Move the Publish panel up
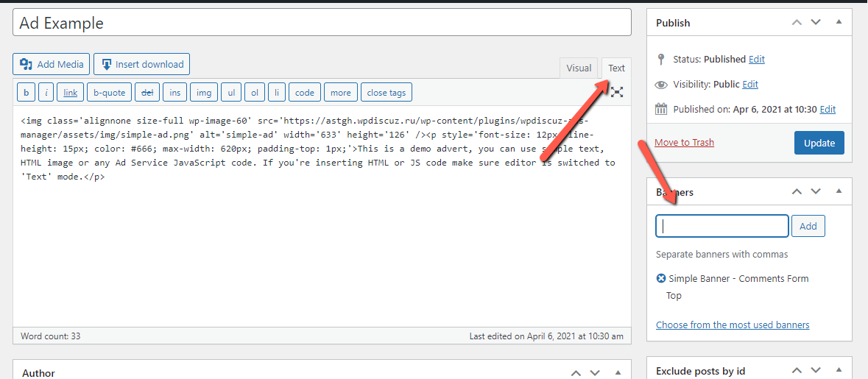The image size is (868, 379). pos(797,22)
